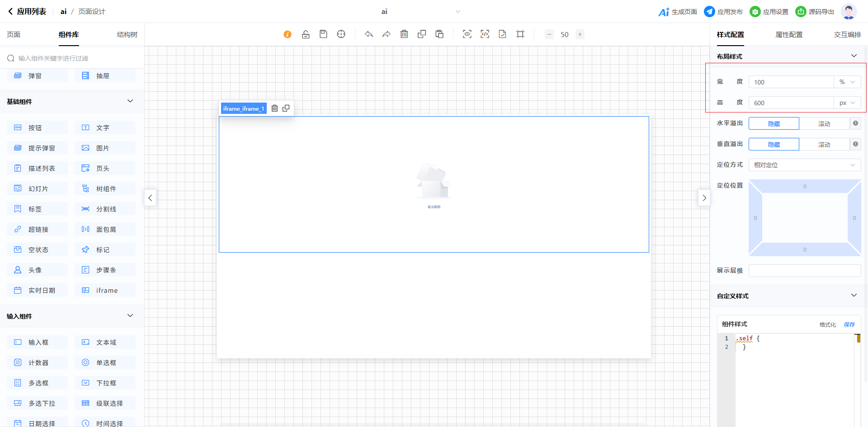
Task: Collapse the 基础组件 section
Action: pyautogui.click(x=130, y=101)
